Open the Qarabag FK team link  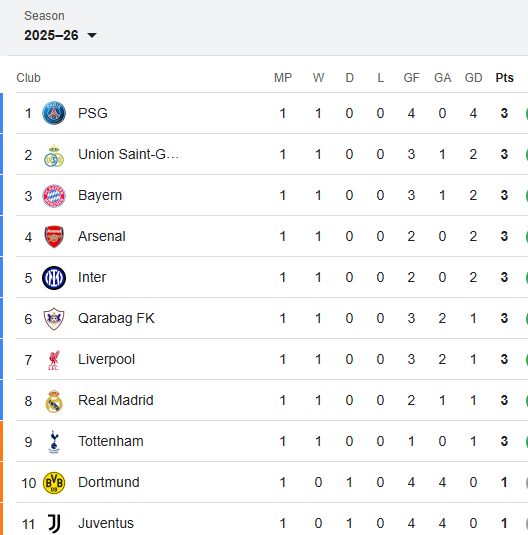tap(116, 318)
